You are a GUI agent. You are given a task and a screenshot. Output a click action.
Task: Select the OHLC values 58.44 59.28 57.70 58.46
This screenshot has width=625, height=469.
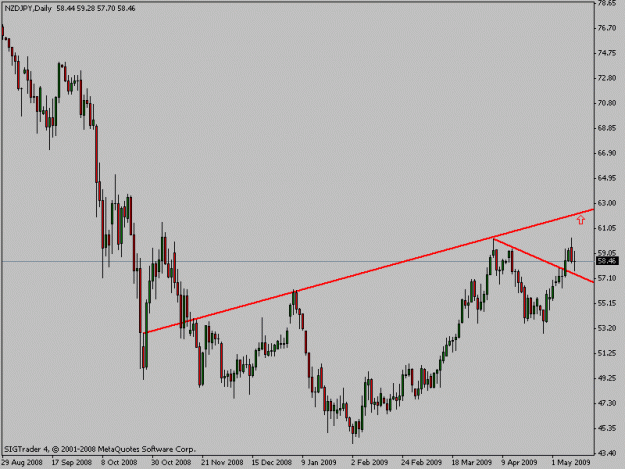coord(96,8)
